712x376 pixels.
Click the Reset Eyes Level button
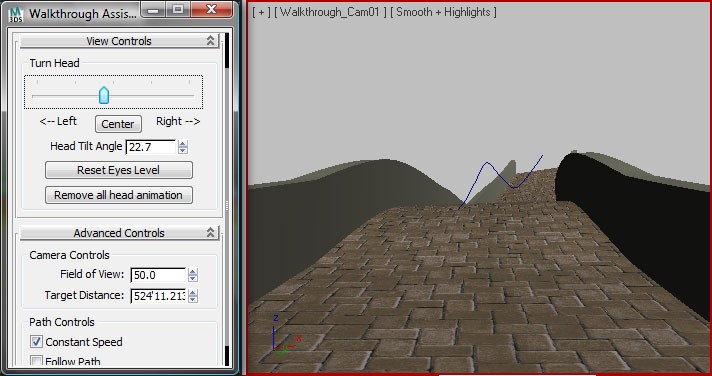(119, 170)
